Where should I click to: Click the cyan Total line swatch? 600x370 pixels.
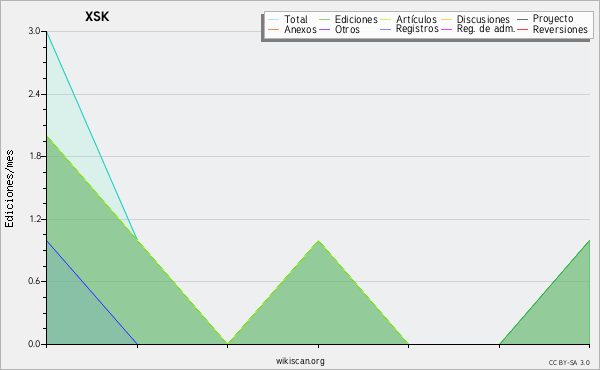tap(274, 20)
